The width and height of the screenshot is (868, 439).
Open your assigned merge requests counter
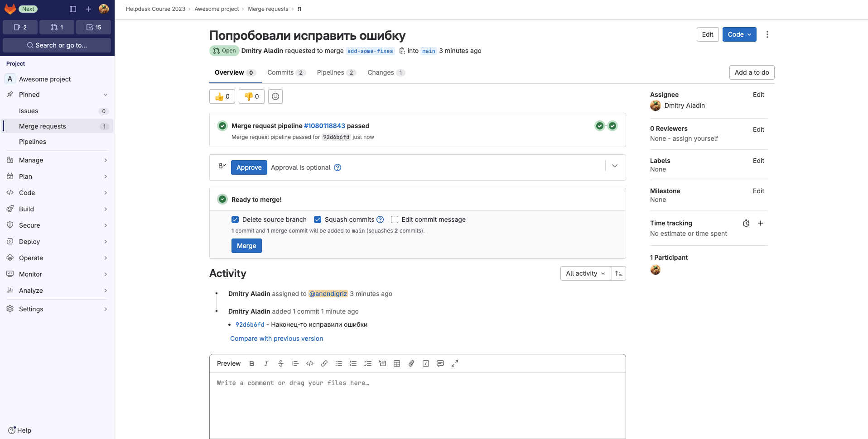57,27
